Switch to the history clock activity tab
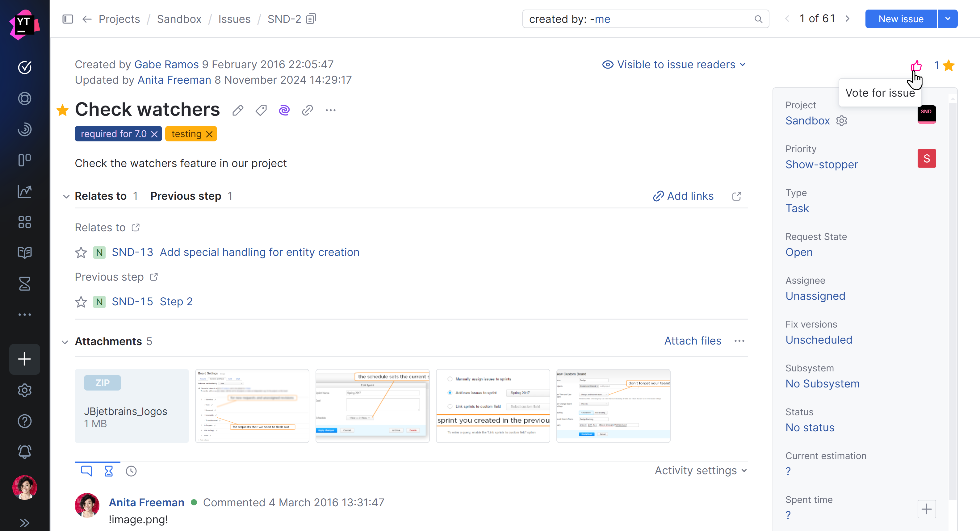Image resolution: width=980 pixels, height=531 pixels. click(131, 471)
